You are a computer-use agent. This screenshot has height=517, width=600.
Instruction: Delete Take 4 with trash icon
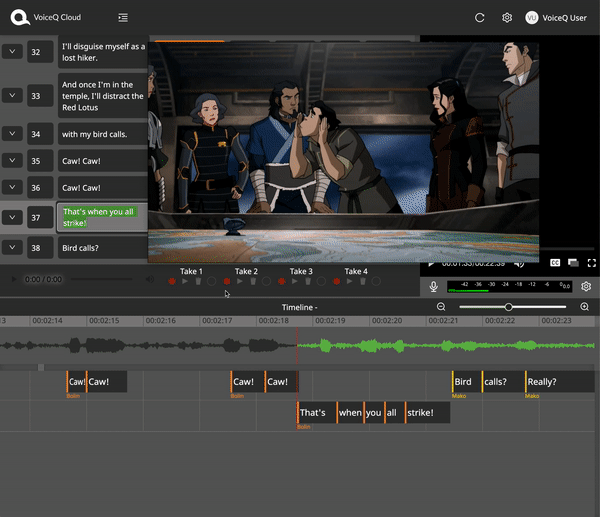(x=363, y=281)
